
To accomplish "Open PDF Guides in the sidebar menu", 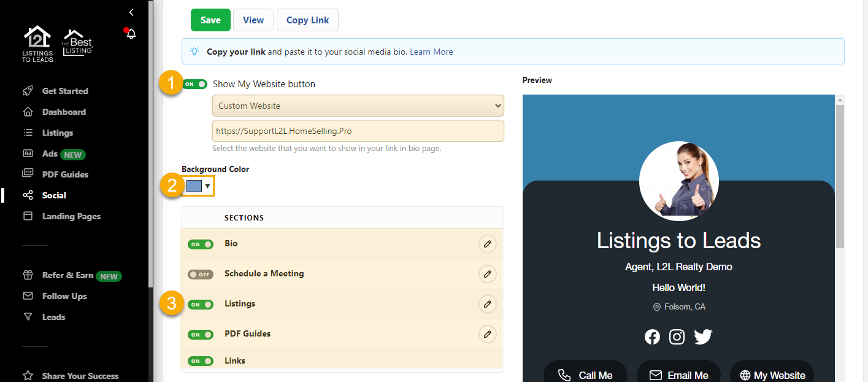I will tap(65, 174).
